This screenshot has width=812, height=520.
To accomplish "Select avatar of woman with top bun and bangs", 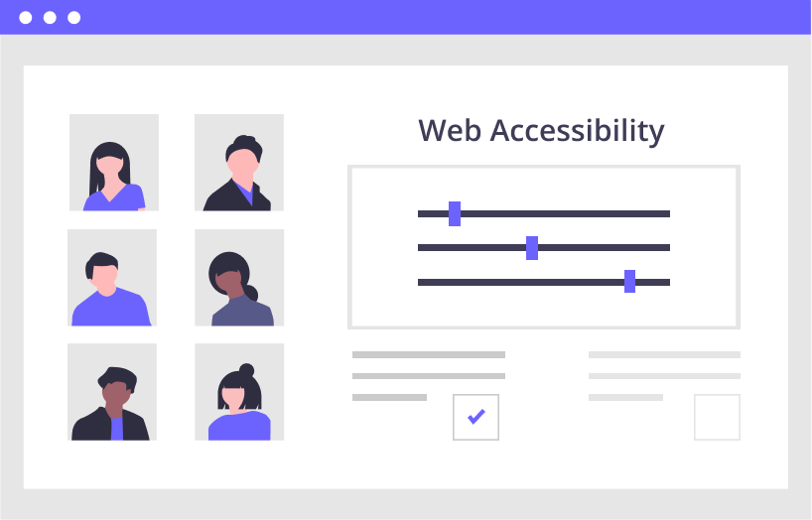I will 239,392.
